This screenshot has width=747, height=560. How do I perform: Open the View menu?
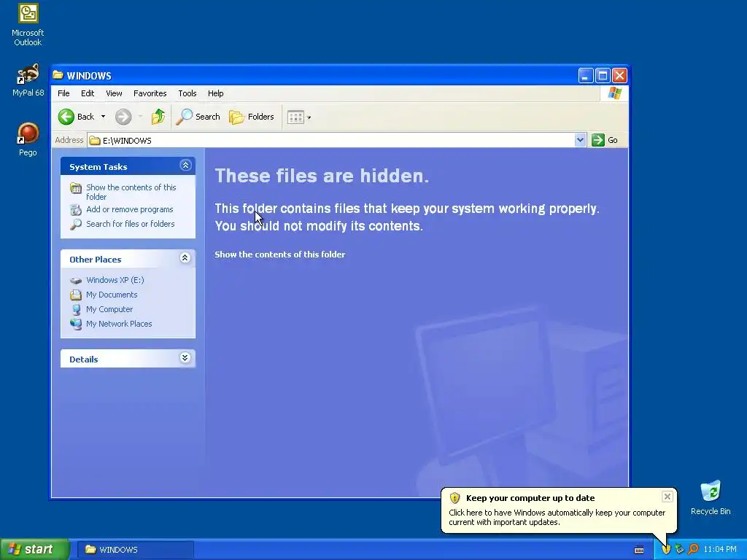coord(114,93)
